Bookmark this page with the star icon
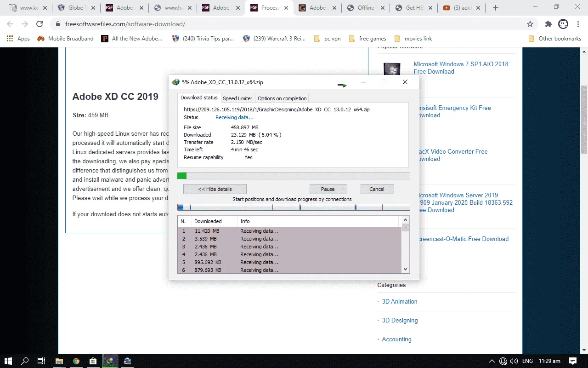The height and width of the screenshot is (368, 588). tap(530, 24)
